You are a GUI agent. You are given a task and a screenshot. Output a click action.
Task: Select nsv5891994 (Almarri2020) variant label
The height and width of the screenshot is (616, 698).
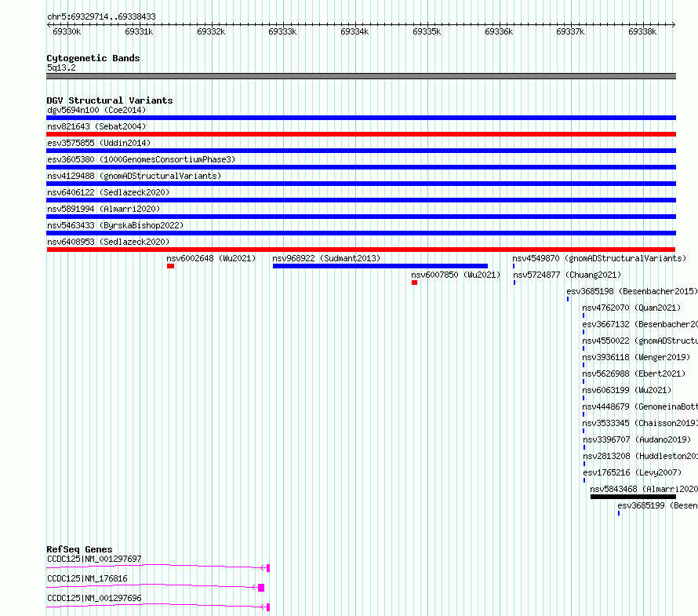click(104, 209)
